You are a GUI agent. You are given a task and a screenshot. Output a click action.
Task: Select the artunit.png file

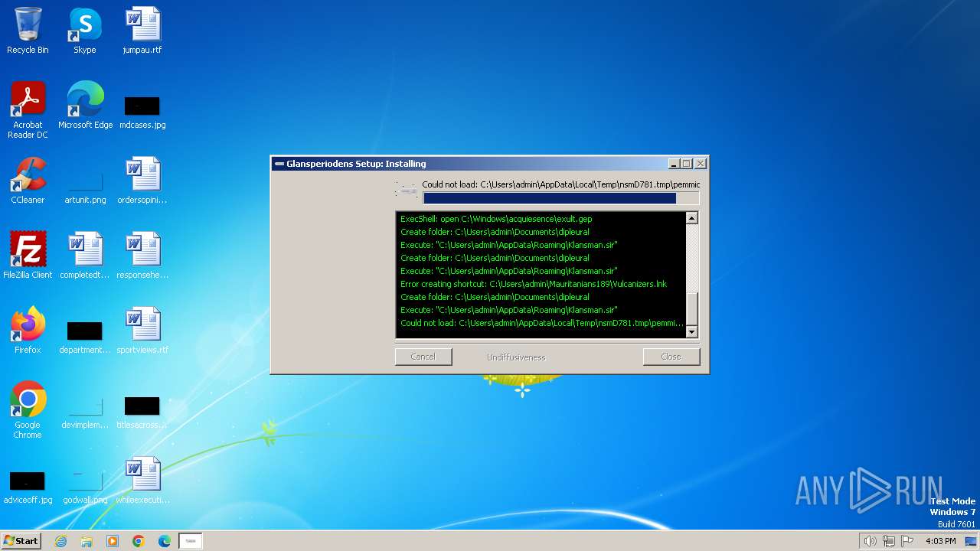(85, 187)
